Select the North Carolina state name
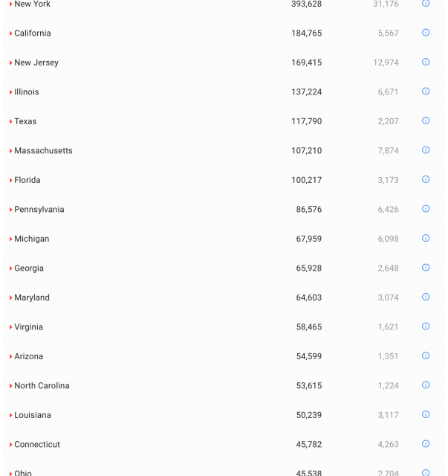Image resolution: width=448 pixels, height=476 pixels. point(42,386)
